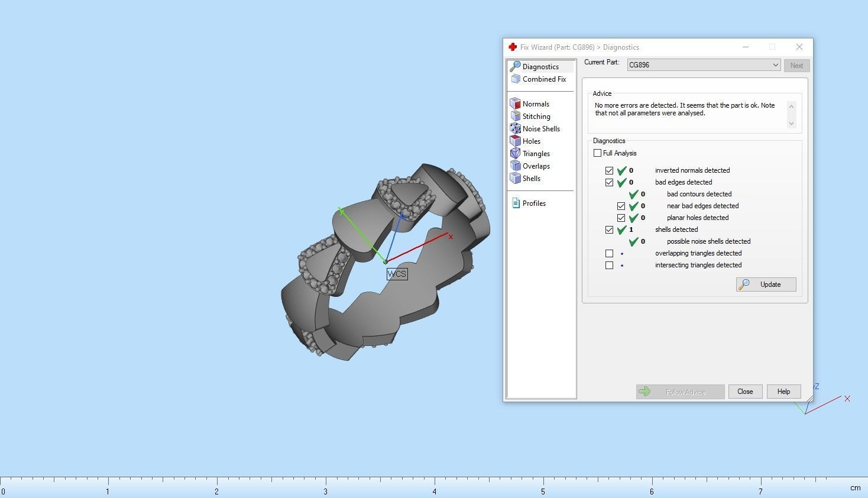Open Combined Fix page icon
Screen dimensions: 868x498
point(516,79)
